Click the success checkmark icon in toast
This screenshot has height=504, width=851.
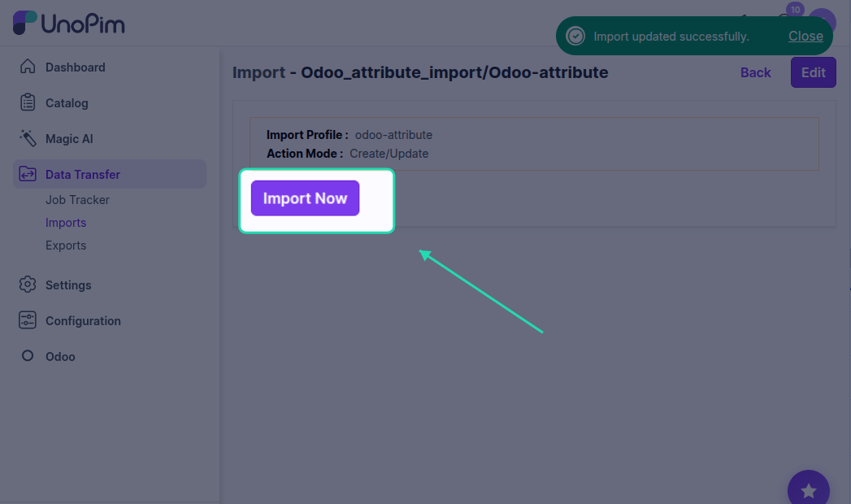tap(575, 37)
